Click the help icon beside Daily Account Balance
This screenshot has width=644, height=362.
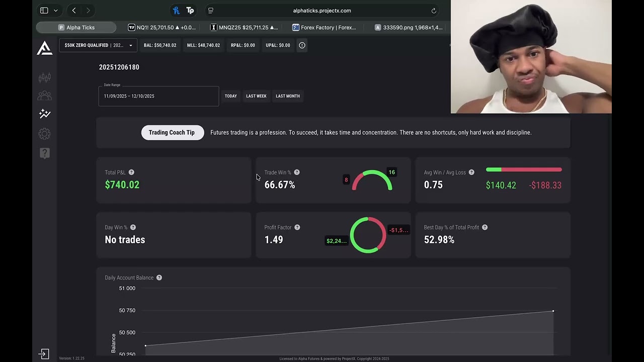coord(159,278)
